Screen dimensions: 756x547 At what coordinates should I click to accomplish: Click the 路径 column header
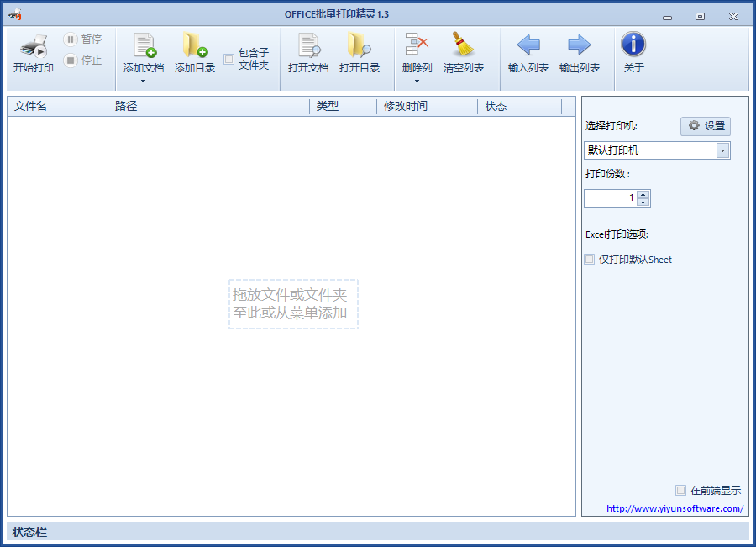pyautogui.click(x=209, y=106)
